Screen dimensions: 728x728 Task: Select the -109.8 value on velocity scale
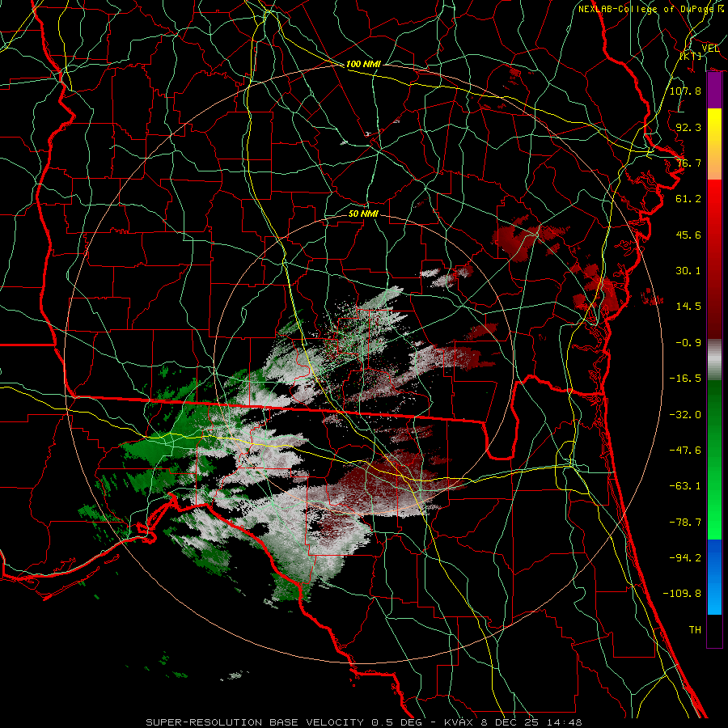tap(682, 594)
